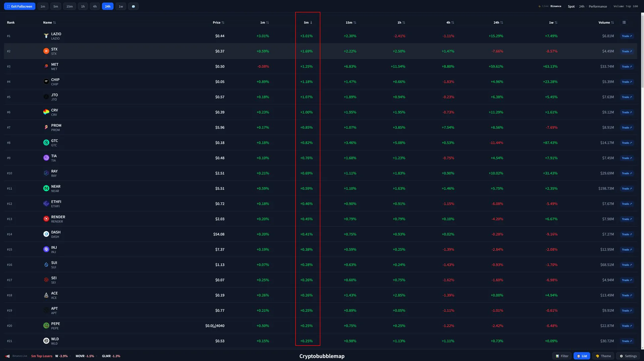The image size is (644, 361).
Task: Click the PEPE frog coin icon
Action: point(46,326)
